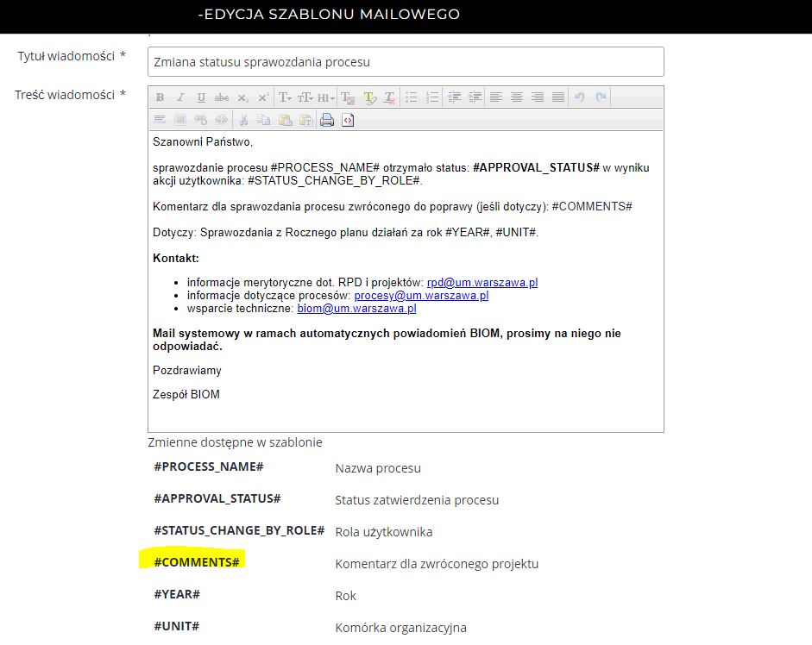Click the biom@um.warszawa.pl email link
The width and height of the screenshot is (812, 645).
(356, 308)
